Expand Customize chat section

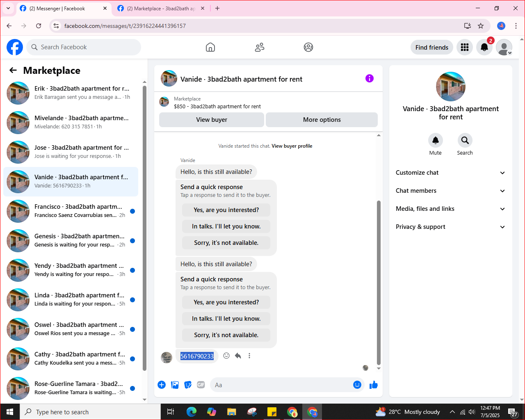pyautogui.click(x=450, y=173)
